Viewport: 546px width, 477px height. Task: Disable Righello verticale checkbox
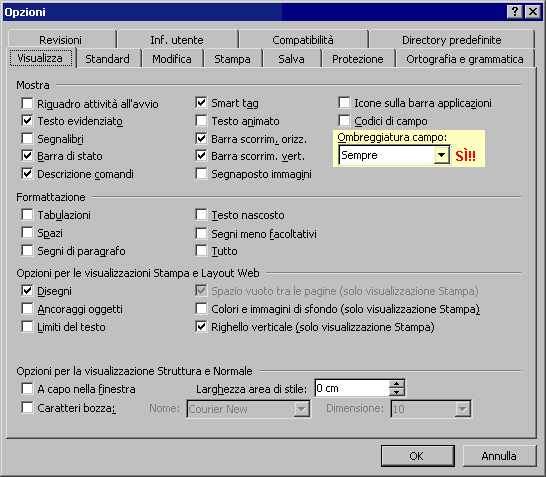coord(201,327)
